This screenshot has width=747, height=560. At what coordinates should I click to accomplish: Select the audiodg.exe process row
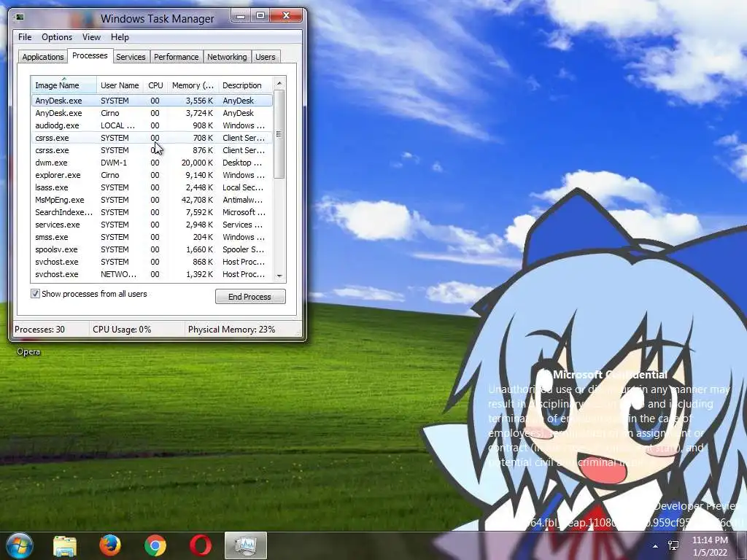click(x=152, y=125)
